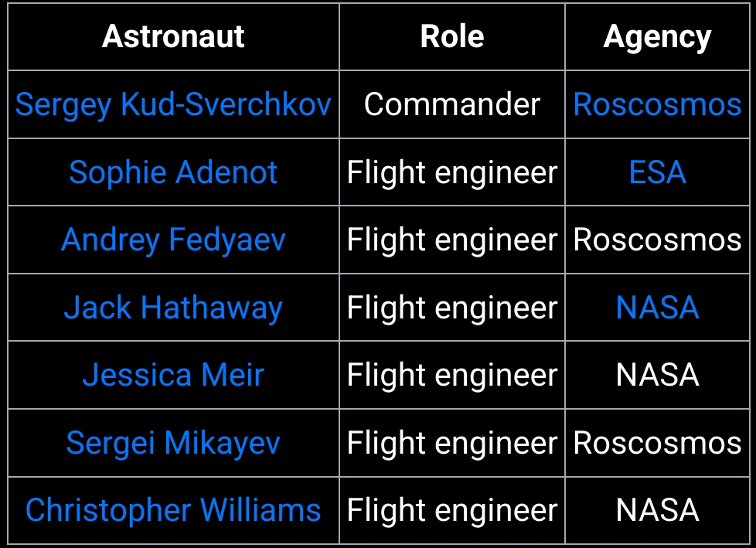Open the Christopher Williams link

tap(173, 510)
